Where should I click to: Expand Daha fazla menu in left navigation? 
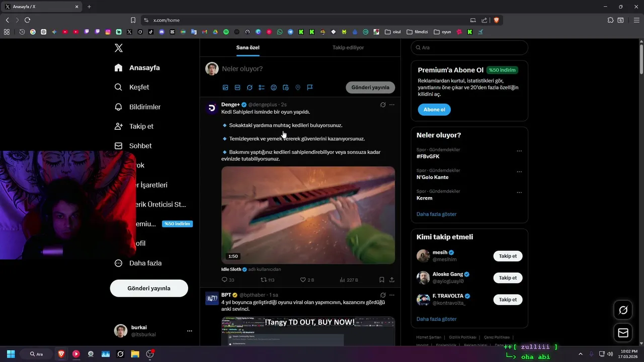pyautogui.click(x=138, y=263)
